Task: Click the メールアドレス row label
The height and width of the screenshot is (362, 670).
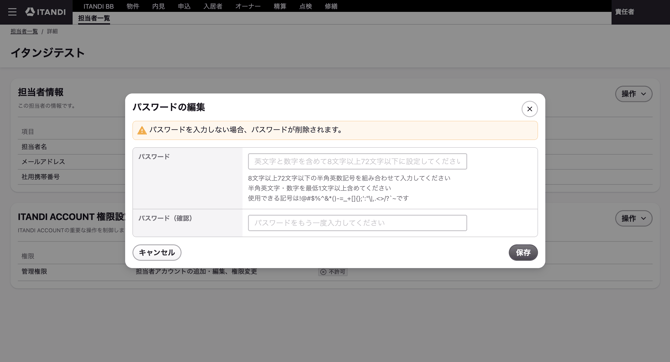Action: [x=43, y=162]
